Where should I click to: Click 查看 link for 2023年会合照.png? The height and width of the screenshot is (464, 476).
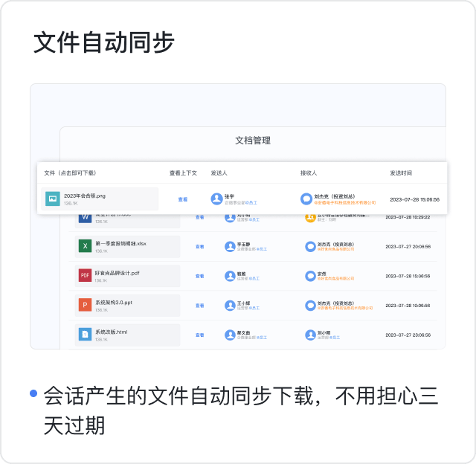(182, 199)
